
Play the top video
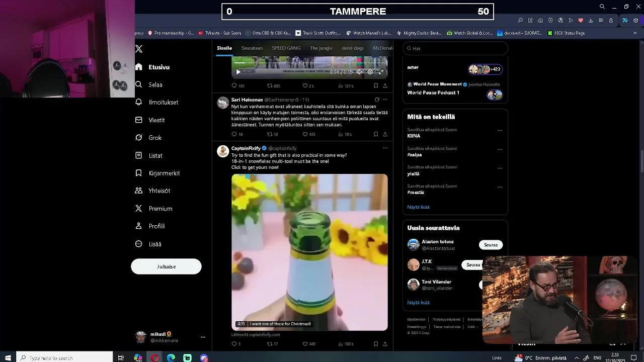click(x=238, y=72)
